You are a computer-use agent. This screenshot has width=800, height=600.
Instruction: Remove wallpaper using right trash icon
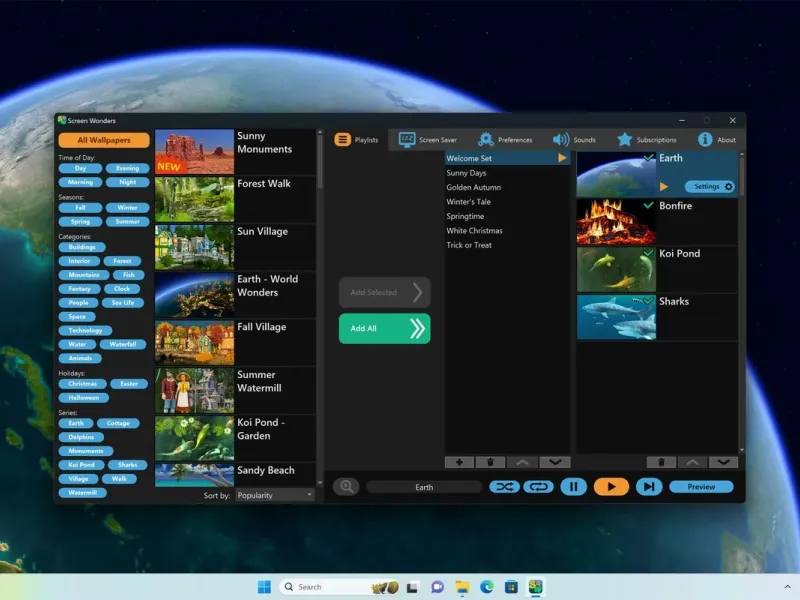(x=660, y=462)
